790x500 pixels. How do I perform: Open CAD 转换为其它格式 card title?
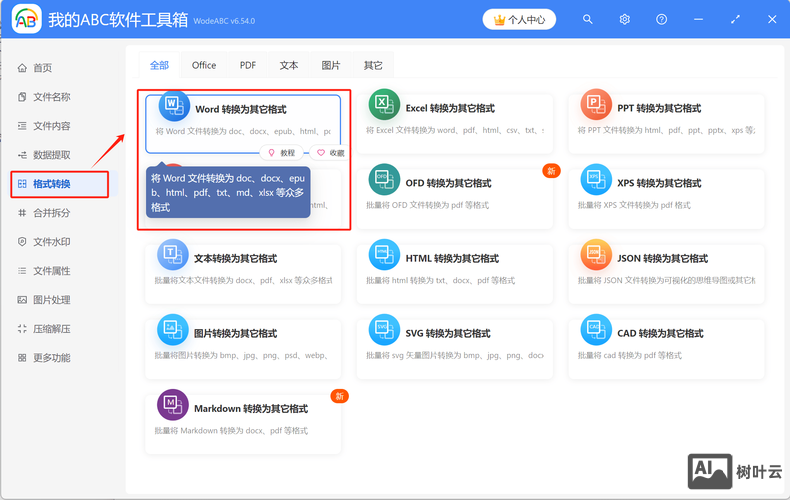[x=660, y=334]
